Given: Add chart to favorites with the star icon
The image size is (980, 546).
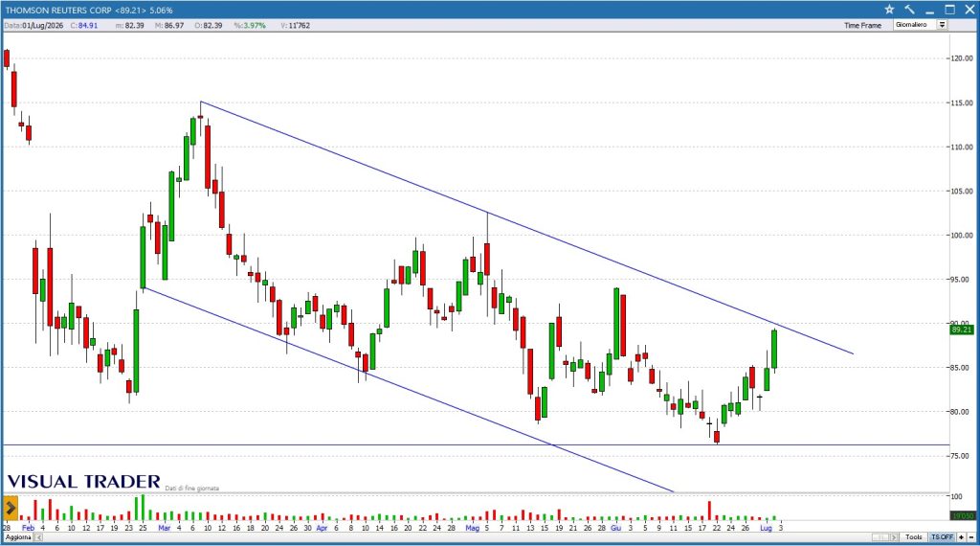Looking at the screenshot, I should [889, 10].
